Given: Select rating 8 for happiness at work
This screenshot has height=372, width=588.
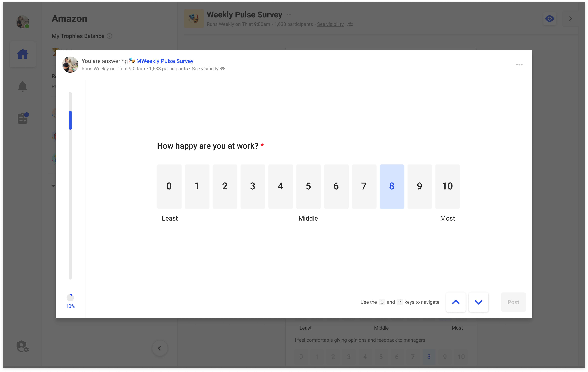Looking at the screenshot, I should tap(392, 186).
